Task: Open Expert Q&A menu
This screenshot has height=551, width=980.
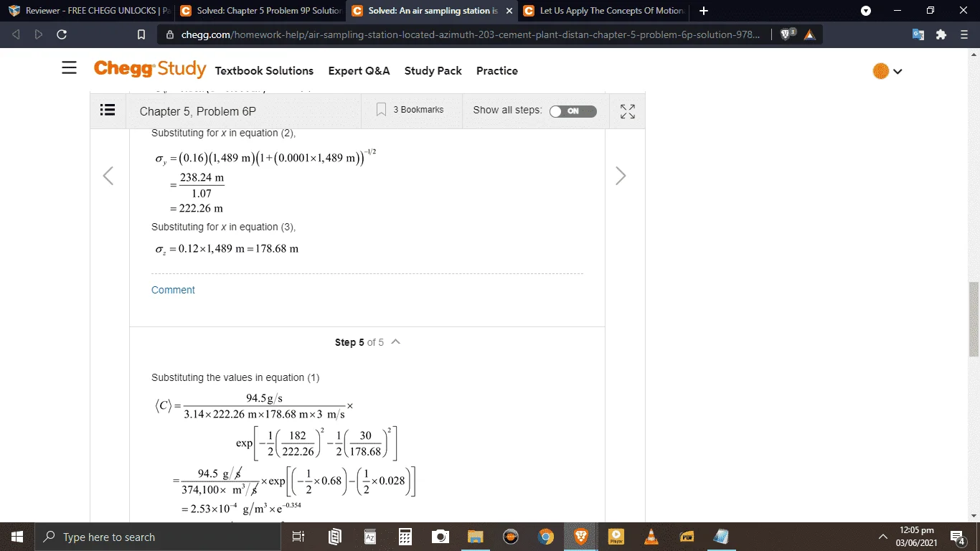Action: (359, 70)
